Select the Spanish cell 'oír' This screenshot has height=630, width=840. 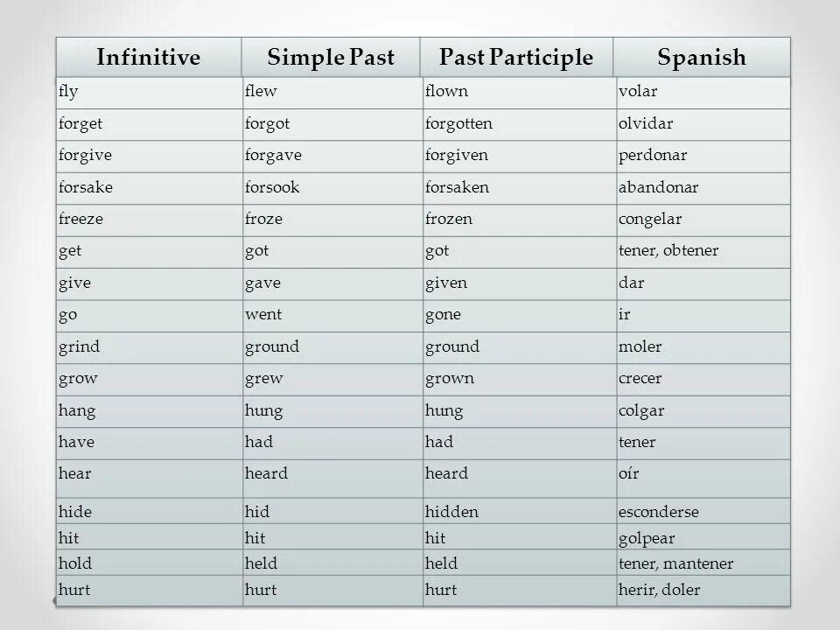[x=703, y=479]
